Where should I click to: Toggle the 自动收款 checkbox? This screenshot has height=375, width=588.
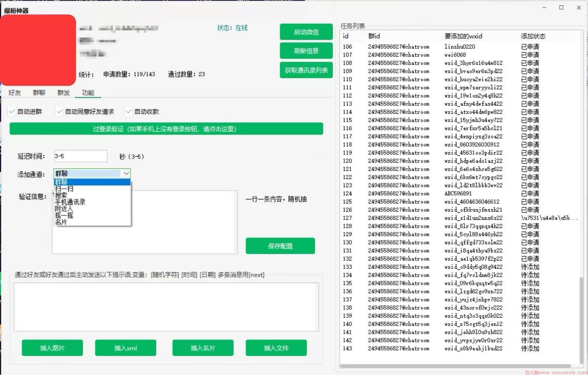tap(129, 111)
